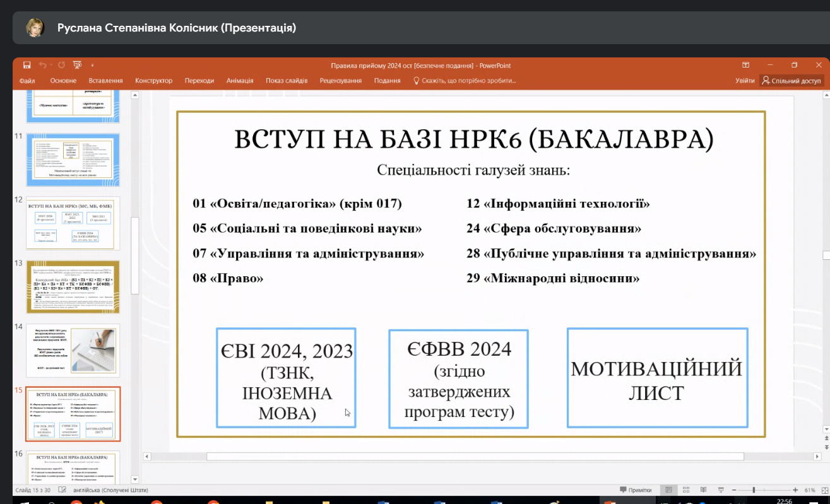Viewport: 830px width, 504px height.
Task: Start slideshow from beginning via Quick Access icon
Action: click(x=77, y=65)
